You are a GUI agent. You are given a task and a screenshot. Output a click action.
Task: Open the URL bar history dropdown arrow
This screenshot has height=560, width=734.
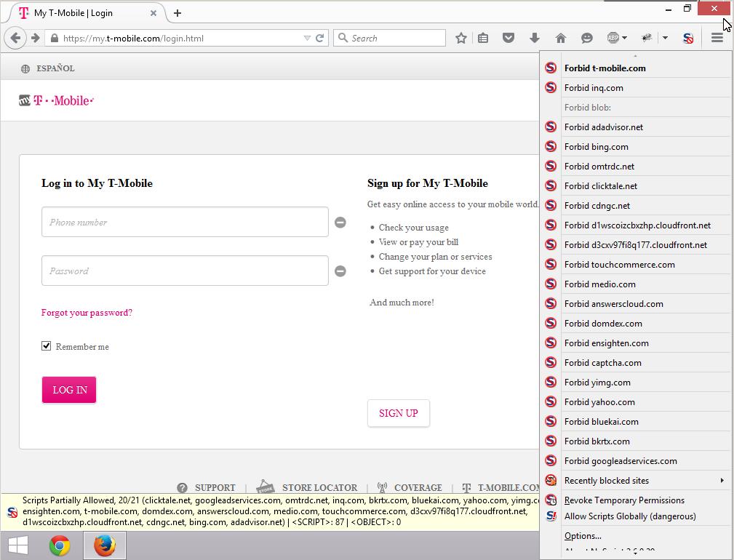(307, 39)
